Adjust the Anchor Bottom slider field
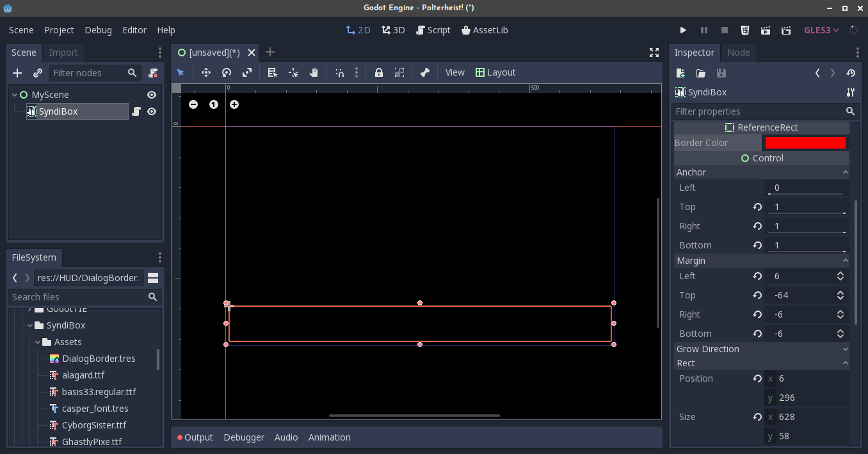This screenshot has height=454, width=868. (x=805, y=245)
